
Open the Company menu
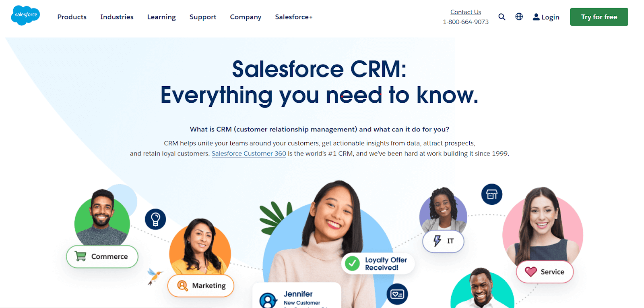(246, 17)
